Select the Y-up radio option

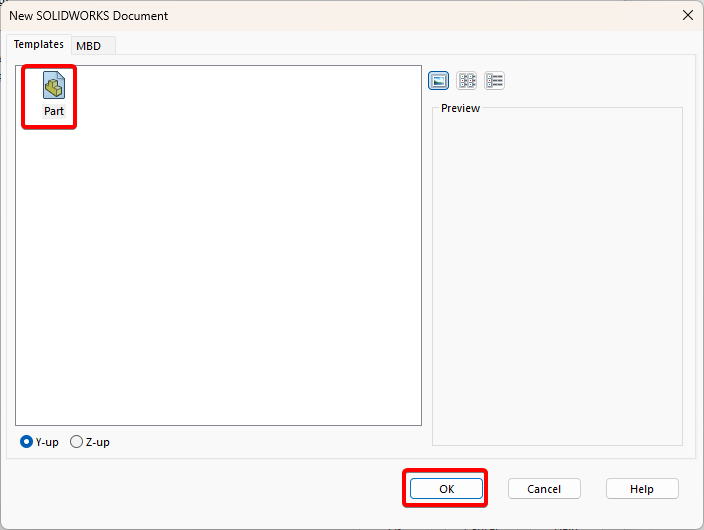[40, 442]
